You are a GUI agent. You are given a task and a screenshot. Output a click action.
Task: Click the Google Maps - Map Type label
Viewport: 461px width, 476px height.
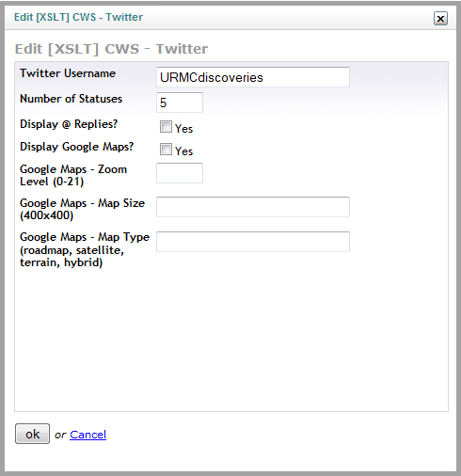pyautogui.click(x=85, y=249)
